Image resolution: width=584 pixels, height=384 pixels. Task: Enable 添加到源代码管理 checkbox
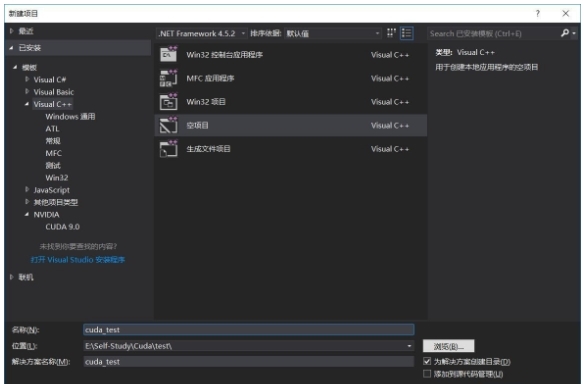click(427, 373)
